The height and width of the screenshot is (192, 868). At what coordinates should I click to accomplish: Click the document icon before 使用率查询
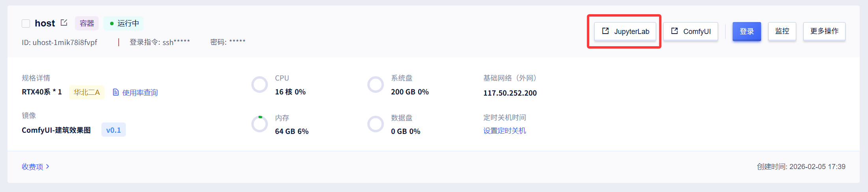click(x=116, y=92)
